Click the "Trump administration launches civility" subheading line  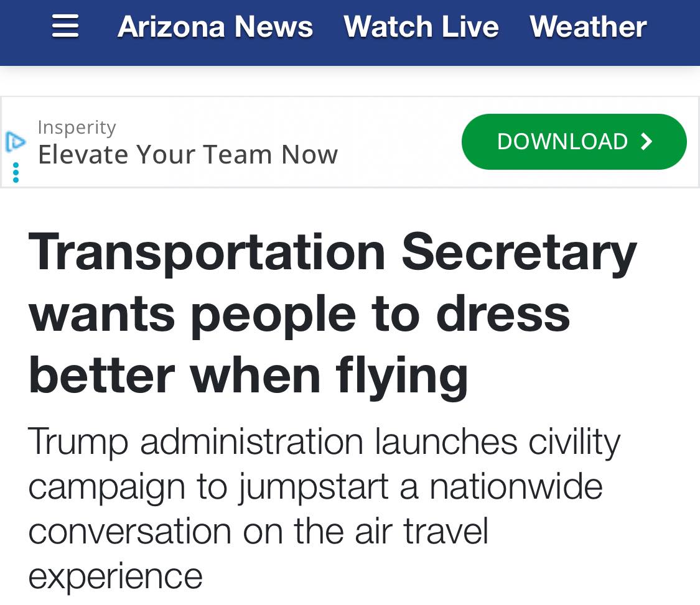point(324,441)
